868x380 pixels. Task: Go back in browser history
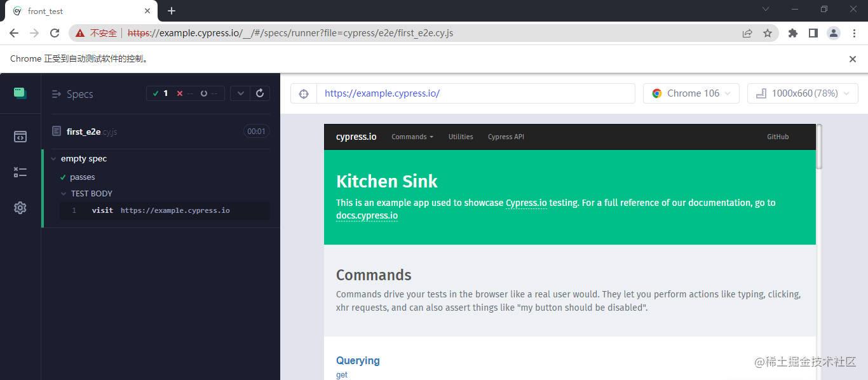pos(14,33)
